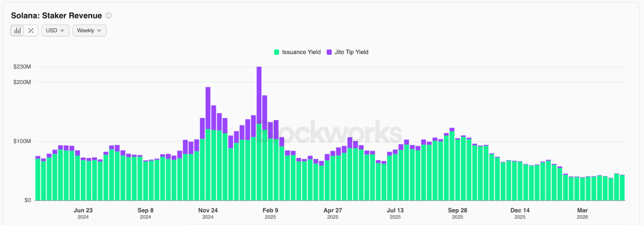Click the $100M y-axis label
644x225 pixels.
(22, 141)
